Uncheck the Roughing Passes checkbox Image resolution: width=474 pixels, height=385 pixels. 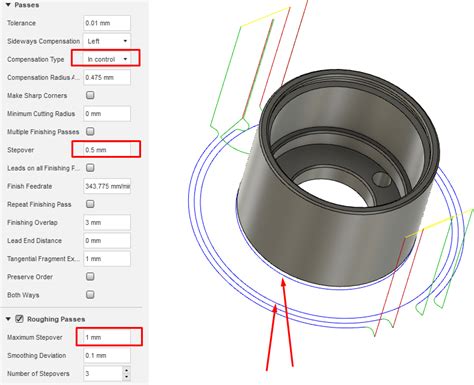pyautogui.click(x=19, y=319)
